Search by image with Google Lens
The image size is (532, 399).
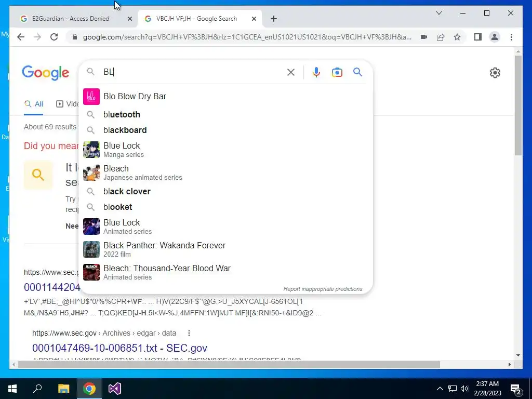(337, 72)
